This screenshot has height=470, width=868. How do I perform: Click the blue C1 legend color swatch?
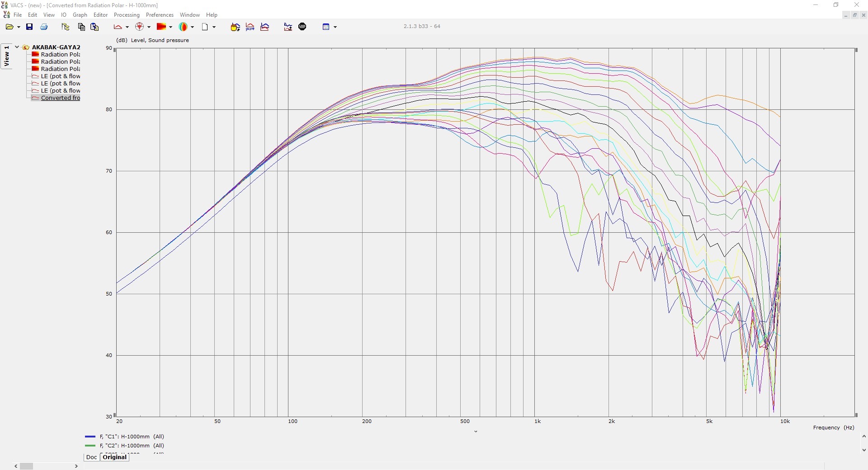90,437
